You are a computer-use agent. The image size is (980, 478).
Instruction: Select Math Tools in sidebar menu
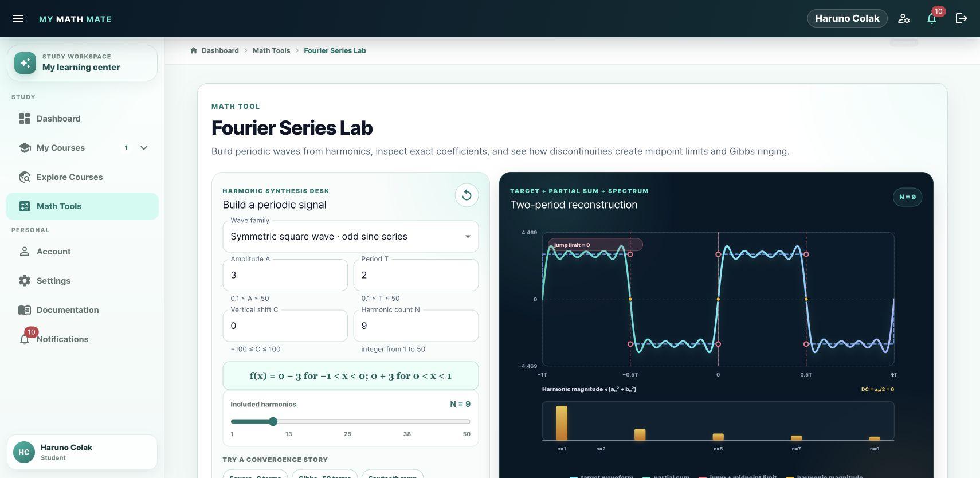[x=82, y=206]
